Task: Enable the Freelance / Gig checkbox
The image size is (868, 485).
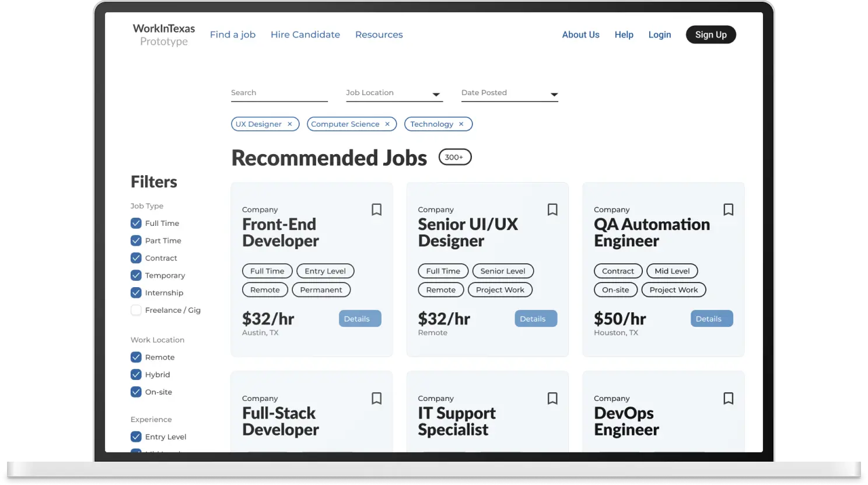Action: tap(136, 310)
